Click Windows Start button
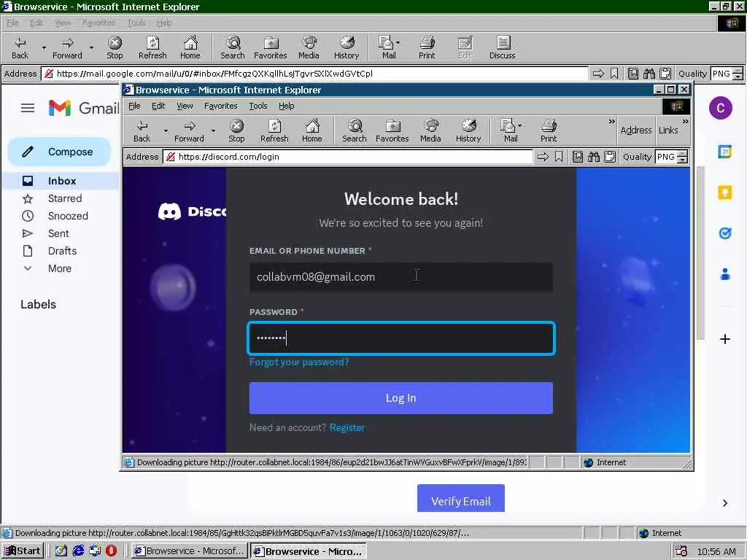This screenshot has height=560, width=747. (x=23, y=551)
